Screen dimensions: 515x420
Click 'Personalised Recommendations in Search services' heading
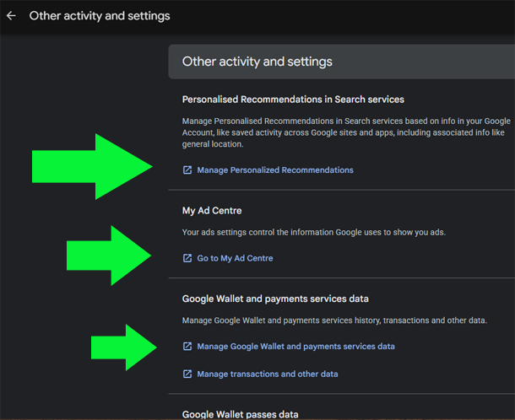tap(293, 100)
